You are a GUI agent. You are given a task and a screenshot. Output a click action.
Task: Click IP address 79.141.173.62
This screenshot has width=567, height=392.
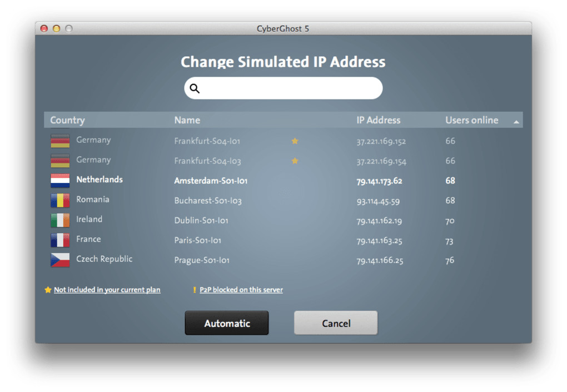coord(379,181)
